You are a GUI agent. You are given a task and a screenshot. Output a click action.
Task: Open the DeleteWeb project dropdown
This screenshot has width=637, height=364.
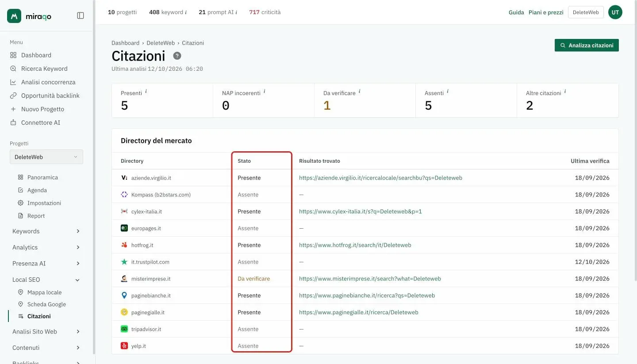46,157
